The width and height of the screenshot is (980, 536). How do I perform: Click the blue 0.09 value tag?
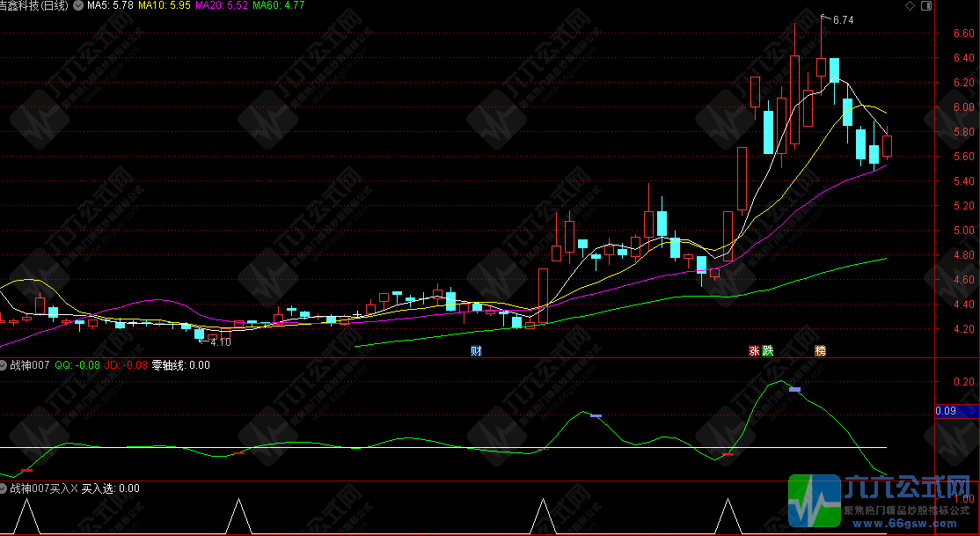(x=955, y=411)
